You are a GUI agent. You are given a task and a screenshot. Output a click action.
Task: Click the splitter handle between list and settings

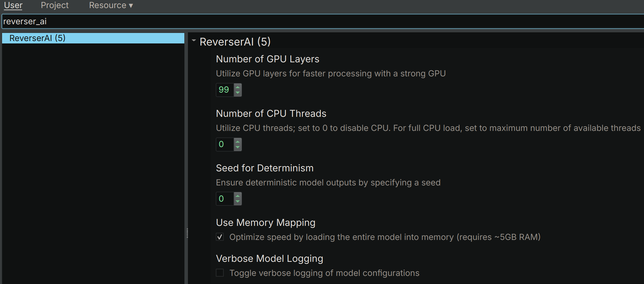pyautogui.click(x=187, y=233)
